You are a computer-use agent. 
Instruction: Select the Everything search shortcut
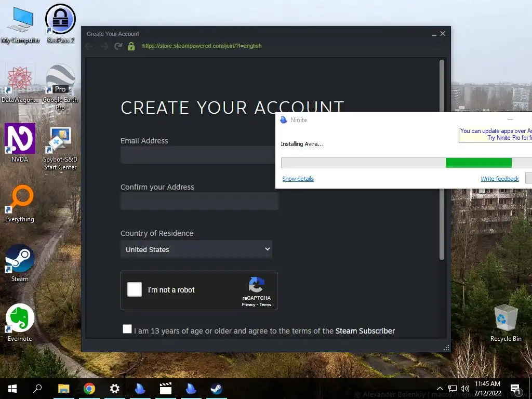pyautogui.click(x=20, y=204)
